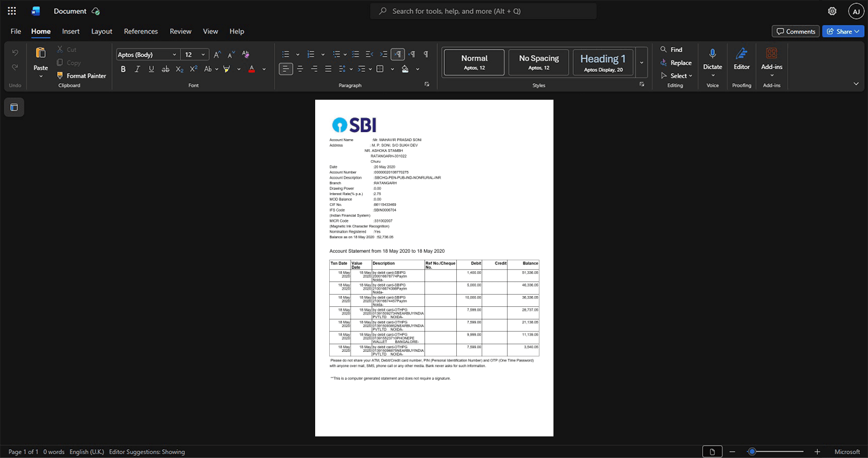Decrease font size with shrink font icon

(x=231, y=54)
